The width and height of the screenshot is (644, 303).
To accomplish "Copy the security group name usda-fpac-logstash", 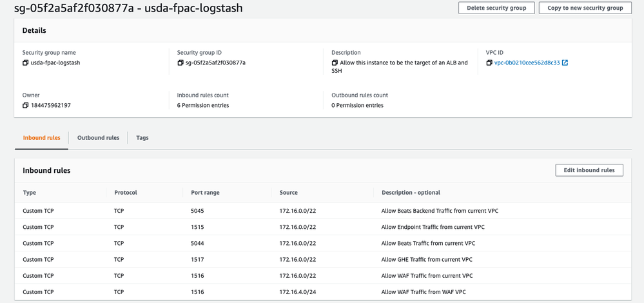I will click(x=26, y=63).
